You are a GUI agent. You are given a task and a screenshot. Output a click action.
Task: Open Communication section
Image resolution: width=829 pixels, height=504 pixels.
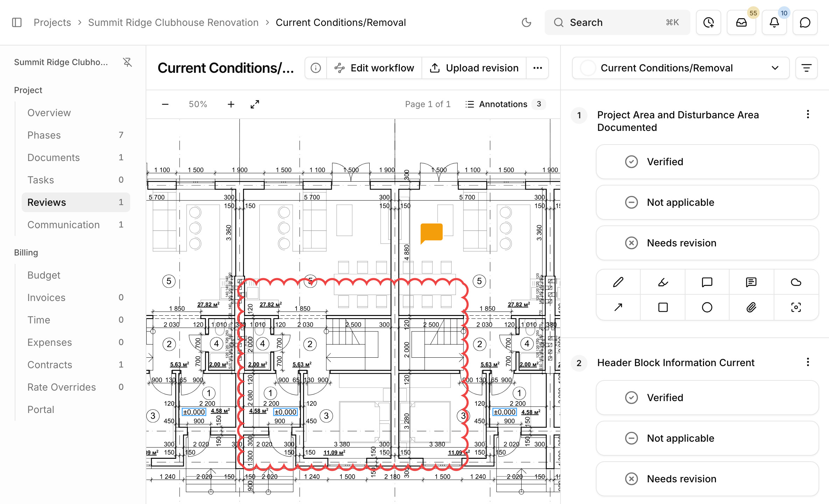point(76,225)
